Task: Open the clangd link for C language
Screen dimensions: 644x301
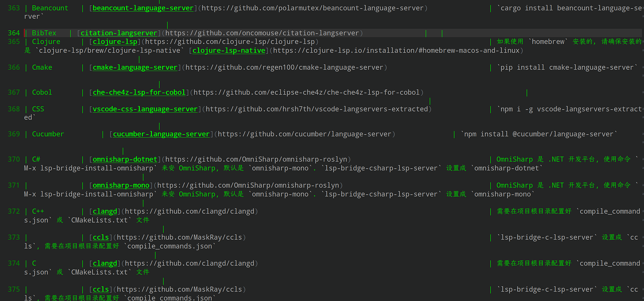Action: pos(105,263)
